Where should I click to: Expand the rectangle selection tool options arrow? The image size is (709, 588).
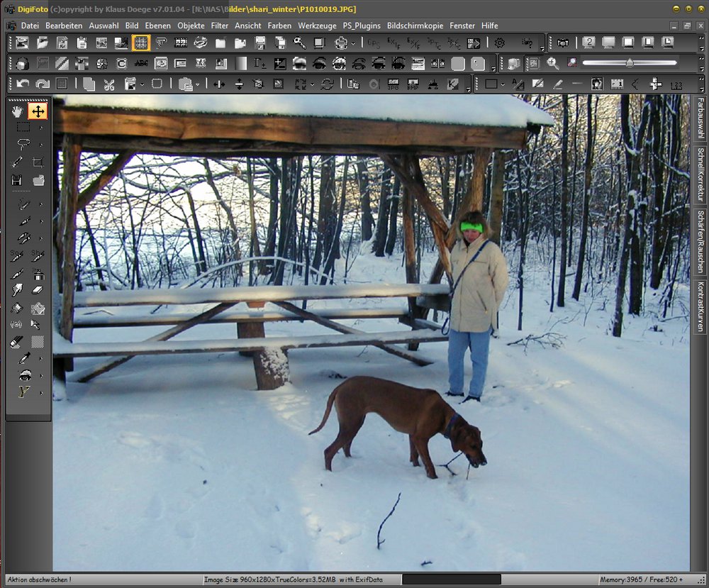pyautogui.click(x=41, y=128)
